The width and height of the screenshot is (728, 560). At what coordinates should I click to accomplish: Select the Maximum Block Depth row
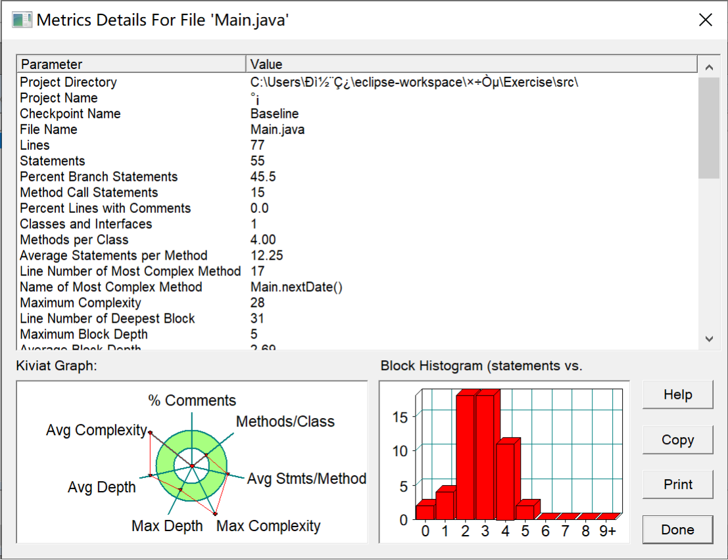click(358, 335)
